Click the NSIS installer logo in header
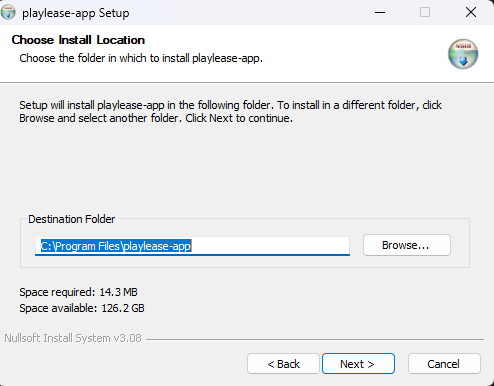 click(x=463, y=54)
